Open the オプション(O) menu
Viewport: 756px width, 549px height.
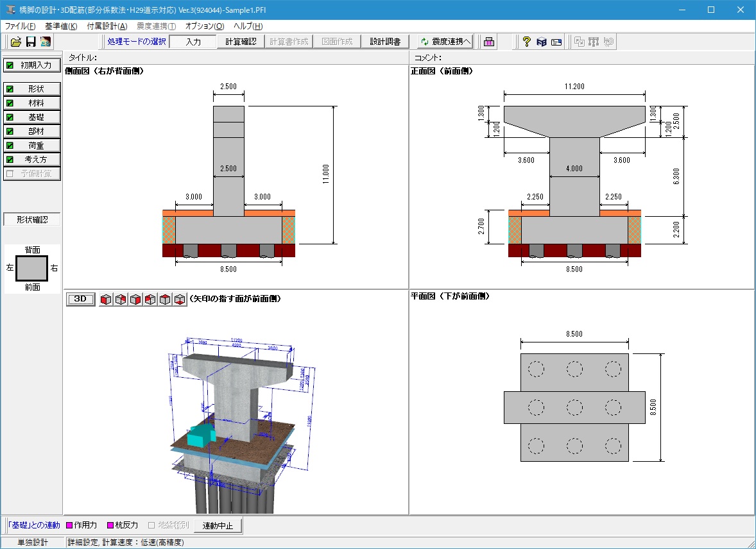pos(205,26)
